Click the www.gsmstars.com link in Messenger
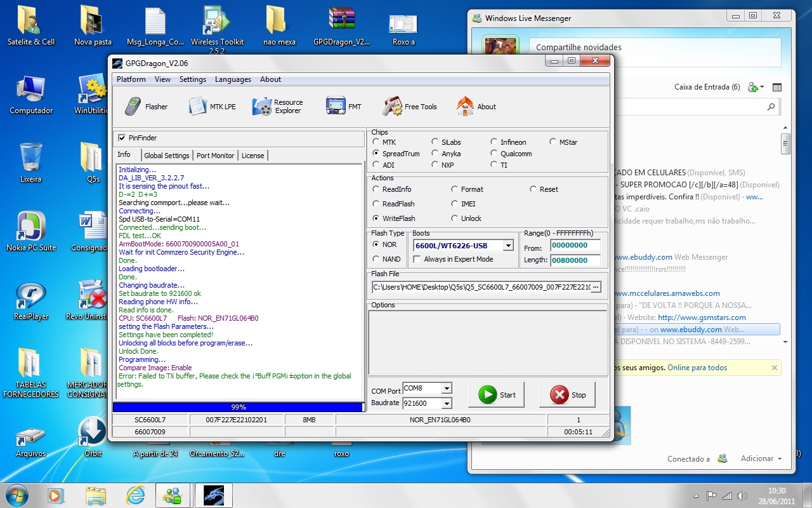This screenshot has height=508, width=812. click(702, 317)
